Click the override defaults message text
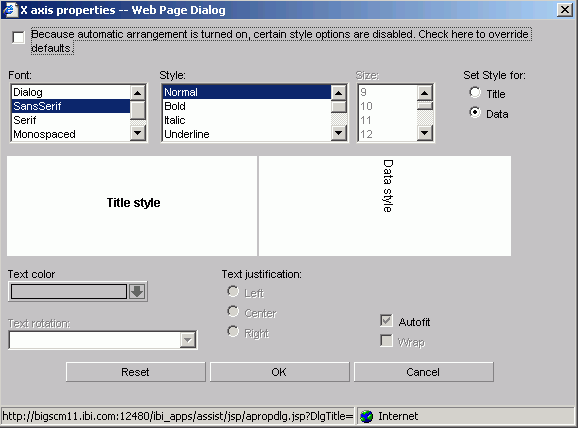 [281, 41]
